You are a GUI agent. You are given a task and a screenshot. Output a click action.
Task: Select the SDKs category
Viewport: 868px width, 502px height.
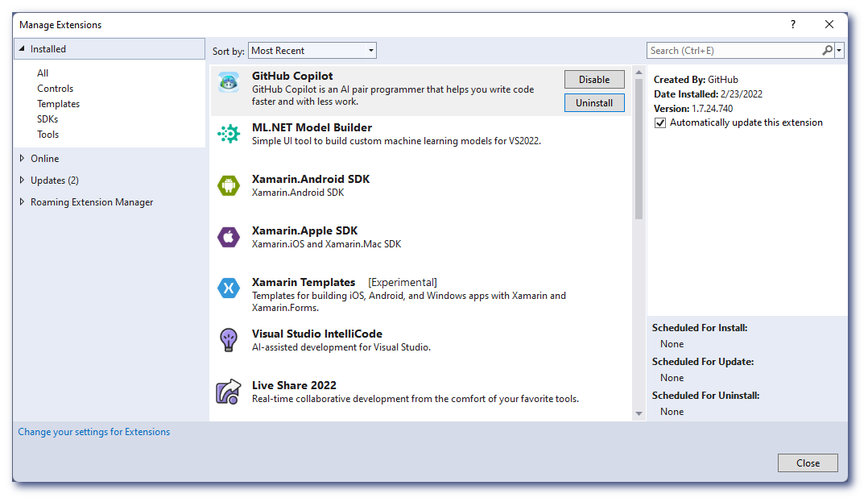(47, 119)
